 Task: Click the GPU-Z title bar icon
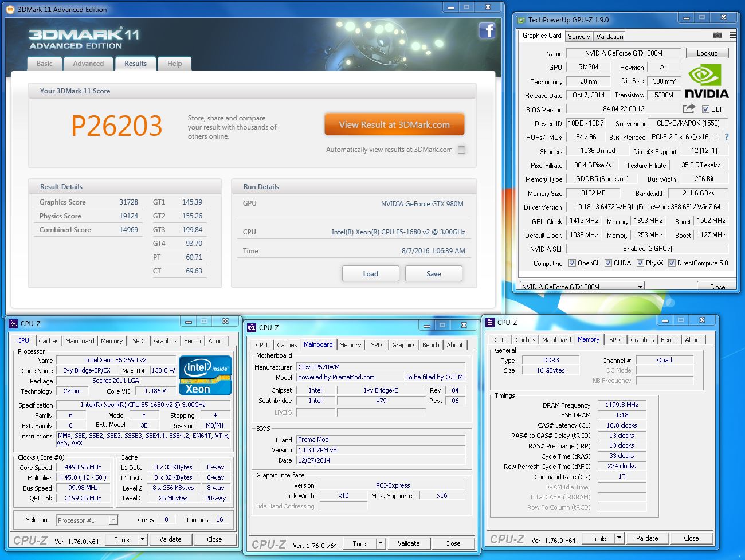coord(521,19)
